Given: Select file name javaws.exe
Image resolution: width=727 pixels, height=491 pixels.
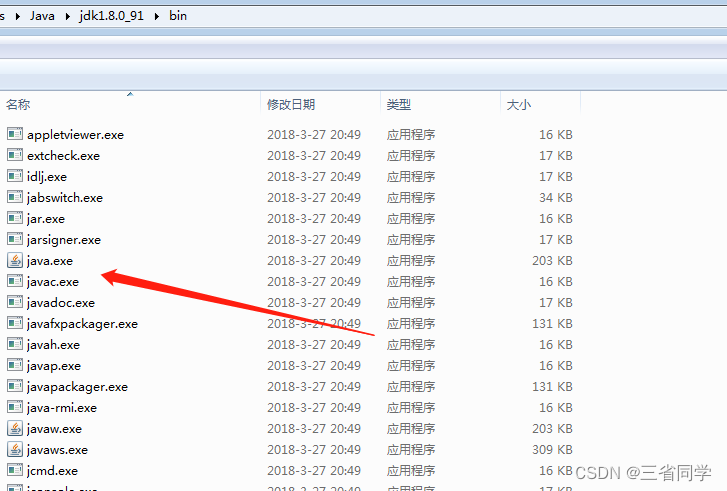Looking at the screenshot, I should pos(57,450).
